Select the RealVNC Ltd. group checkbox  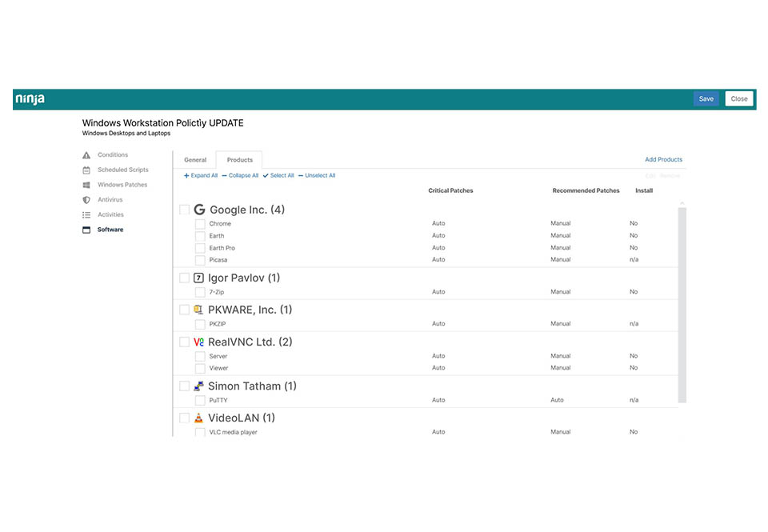pos(184,342)
